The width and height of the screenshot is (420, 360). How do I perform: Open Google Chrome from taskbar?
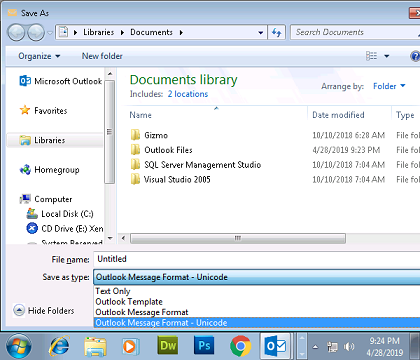click(240, 346)
